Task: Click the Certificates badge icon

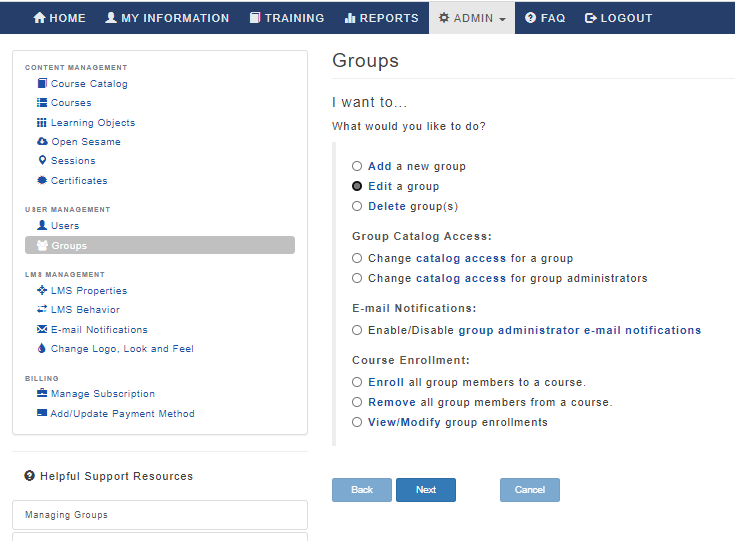Action: point(42,180)
